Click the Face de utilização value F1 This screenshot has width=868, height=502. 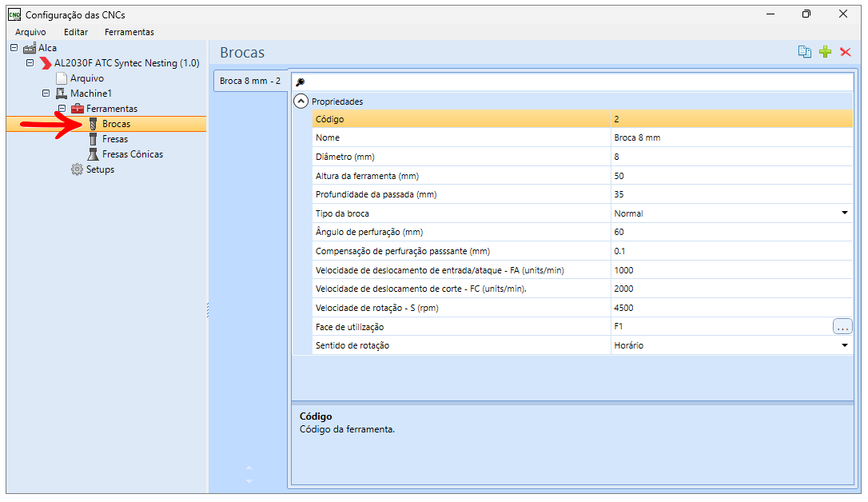click(721, 327)
